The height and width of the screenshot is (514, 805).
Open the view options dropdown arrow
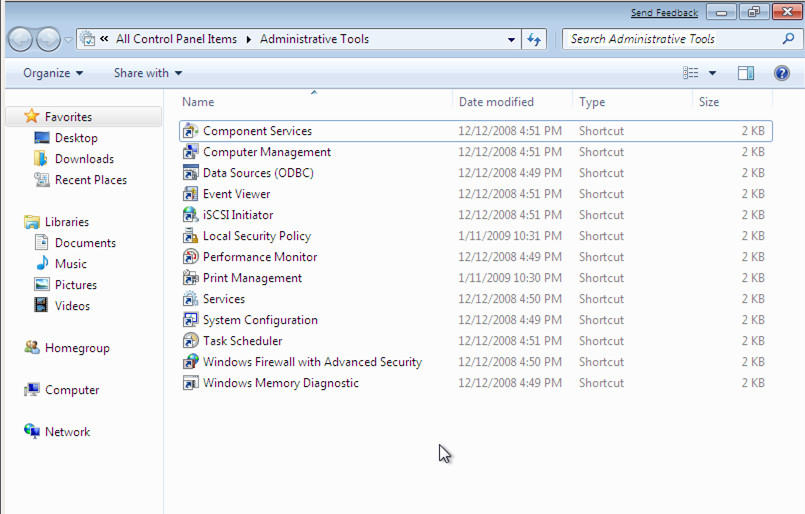713,73
